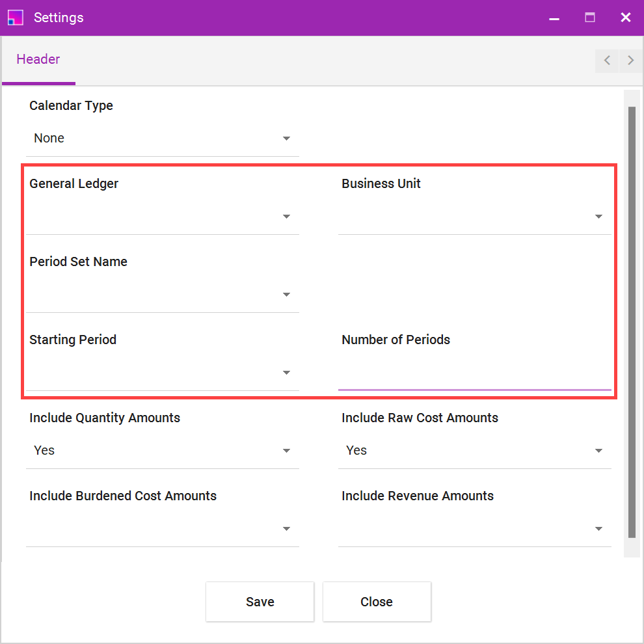Image resolution: width=644 pixels, height=644 pixels.
Task: Click the left tab scroll arrow
Action: point(606,60)
